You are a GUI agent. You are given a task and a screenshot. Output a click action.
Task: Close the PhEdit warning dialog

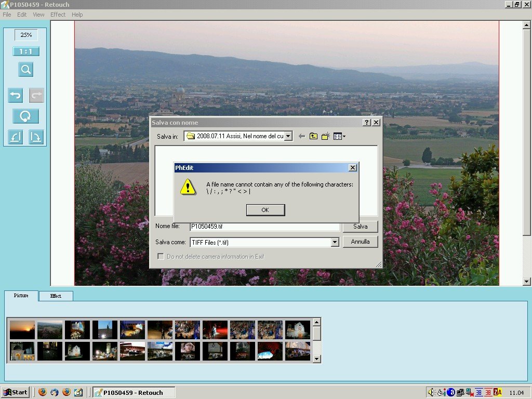353,168
